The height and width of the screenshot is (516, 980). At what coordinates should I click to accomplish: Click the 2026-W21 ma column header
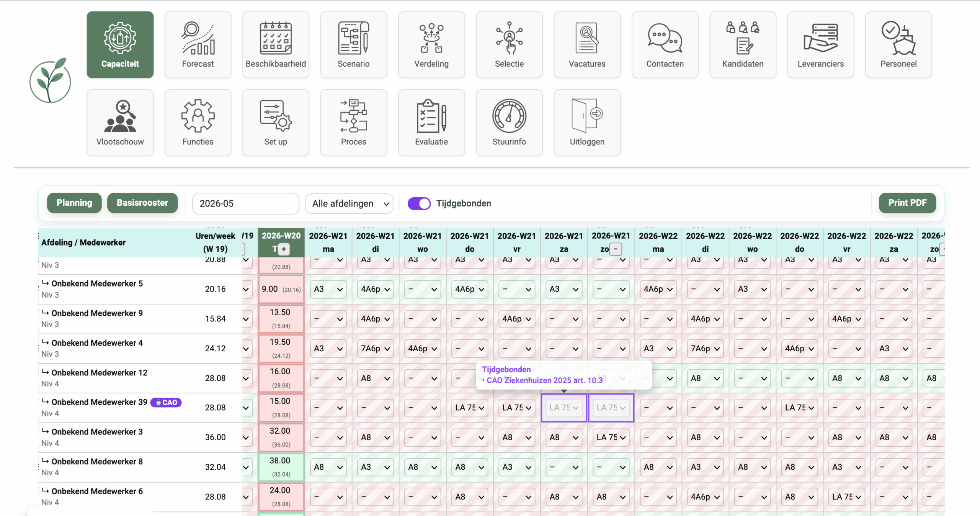[x=328, y=242]
